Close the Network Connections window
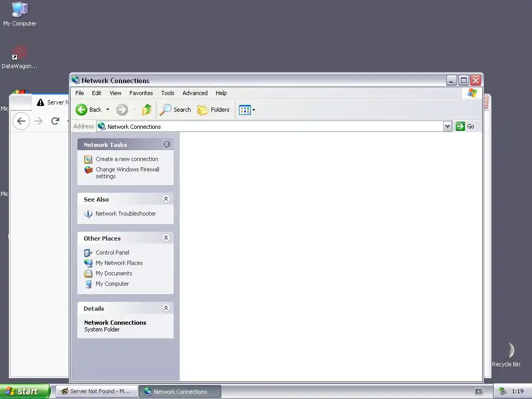The image size is (532, 399). pos(476,81)
